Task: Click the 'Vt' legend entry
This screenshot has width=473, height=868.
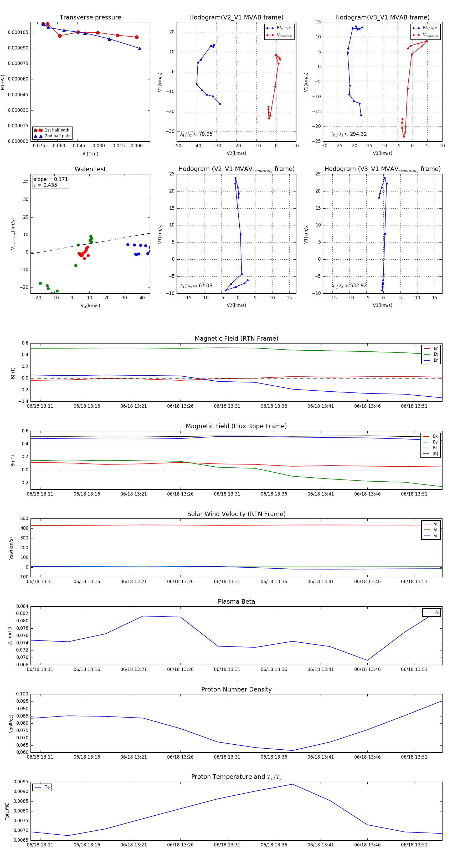Action: tap(431, 530)
